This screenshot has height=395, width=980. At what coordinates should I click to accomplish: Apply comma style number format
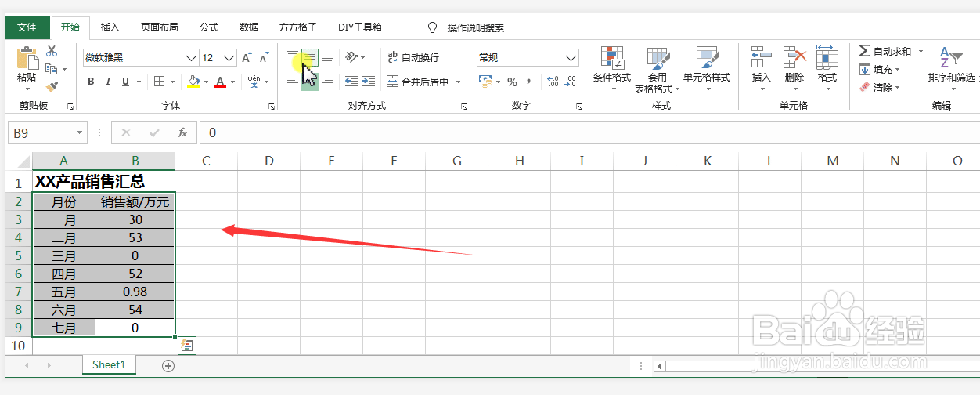(x=529, y=82)
